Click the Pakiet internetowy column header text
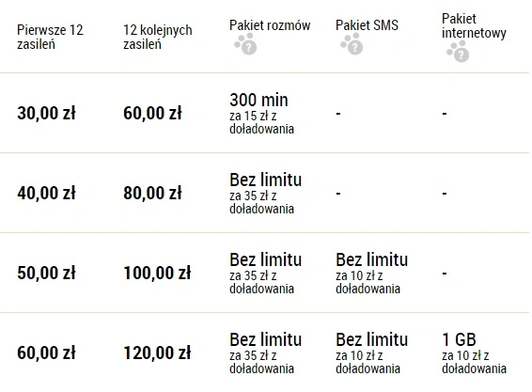The image size is (532, 392). coord(474,25)
